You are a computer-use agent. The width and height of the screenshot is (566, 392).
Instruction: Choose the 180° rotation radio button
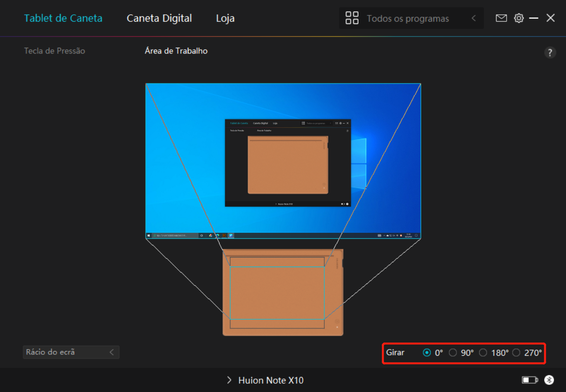[483, 352]
